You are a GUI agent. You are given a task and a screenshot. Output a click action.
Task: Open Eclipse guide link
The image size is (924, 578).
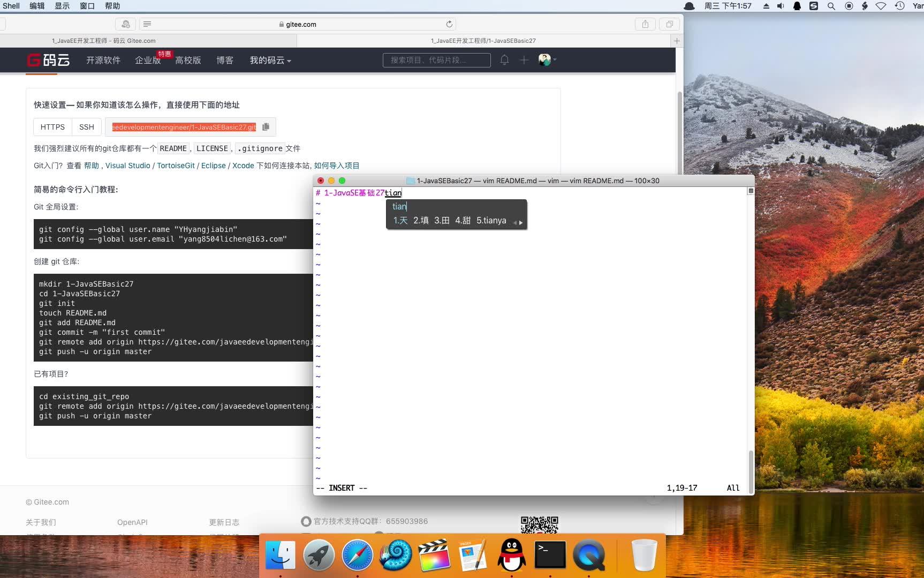point(214,166)
